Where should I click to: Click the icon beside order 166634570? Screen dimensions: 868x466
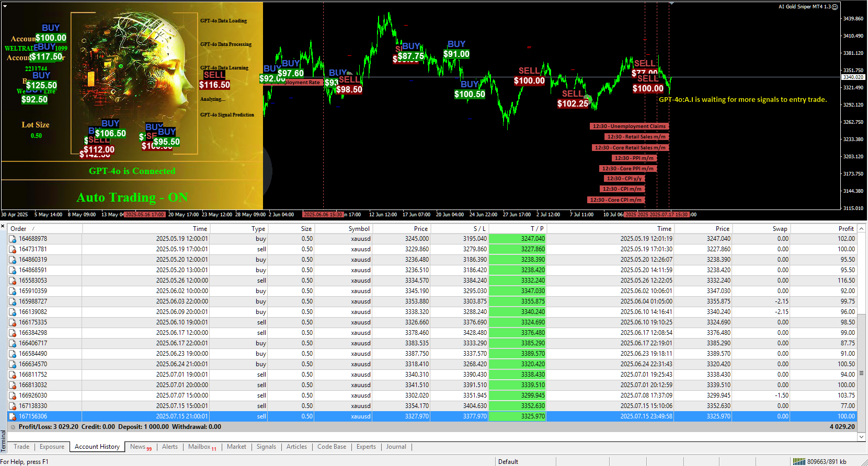[x=13, y=364]
